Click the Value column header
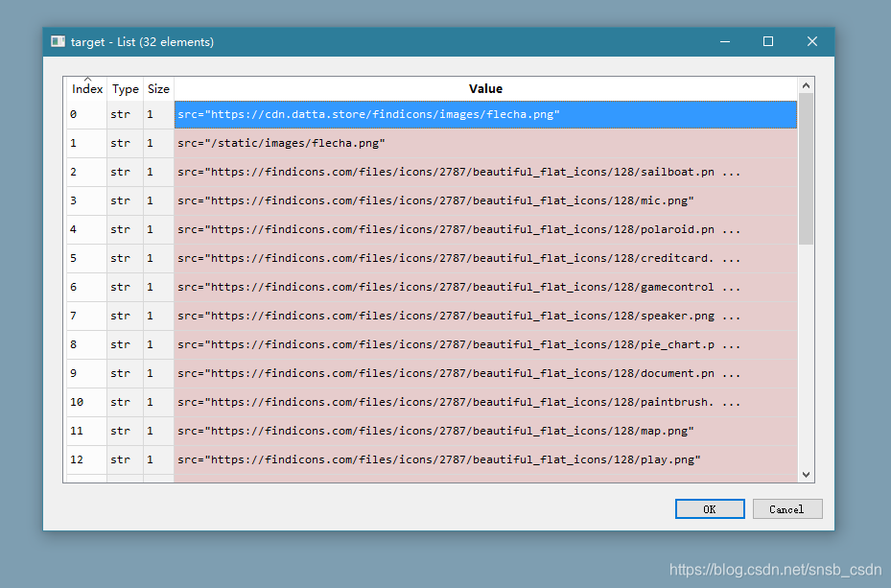 485,88
